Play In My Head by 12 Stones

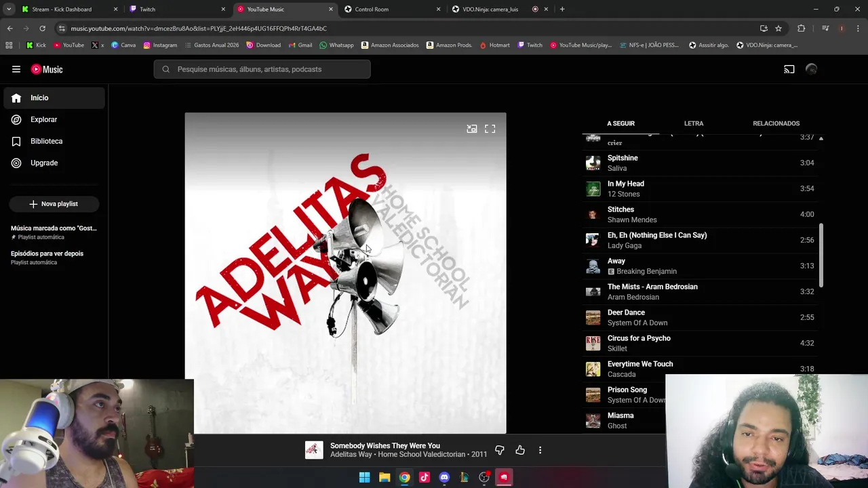(x=701, y=188)
